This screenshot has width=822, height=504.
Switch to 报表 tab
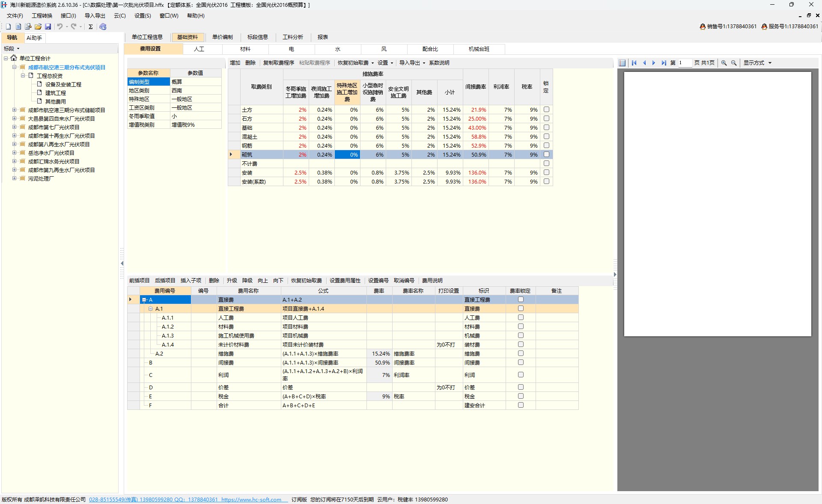point(323,37)
